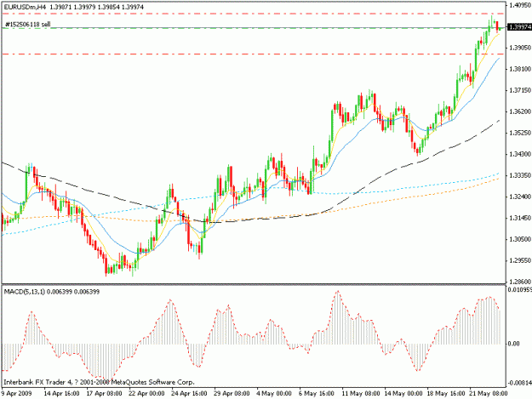The height and width of the screenshot is (399, 532).
Task: Click the 1.35250 price axis label
Action: tap(520, 134)
